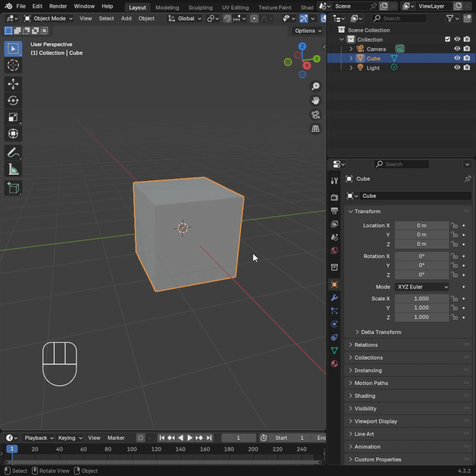Hide the Cube in viewport
This screenshot has height=476, width=476.
click(457, 58)
